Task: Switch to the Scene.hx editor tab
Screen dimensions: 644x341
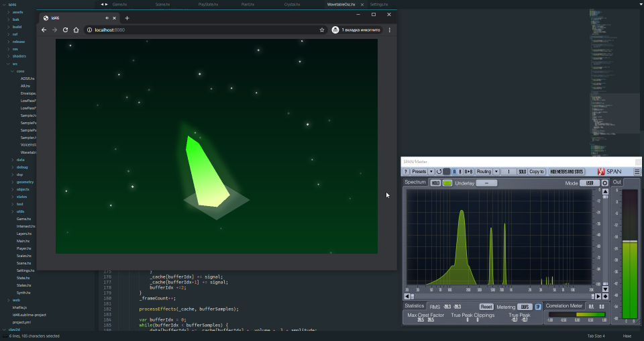Action: click(x=162, y=5)
